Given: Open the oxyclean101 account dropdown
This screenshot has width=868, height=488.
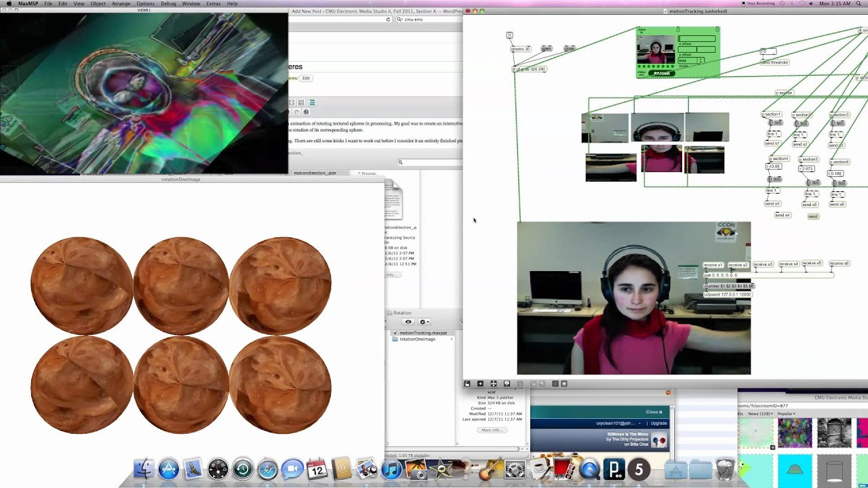Looking at the screenshot, I should 619,423.
